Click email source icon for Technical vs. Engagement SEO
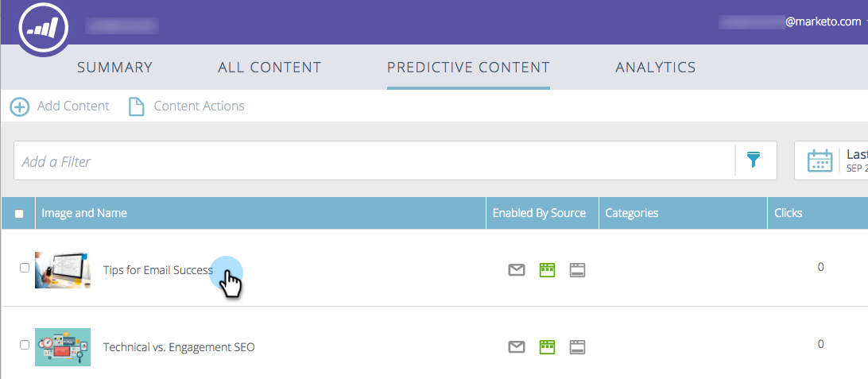Screen dimensions: 868x379 coord(517,347)
